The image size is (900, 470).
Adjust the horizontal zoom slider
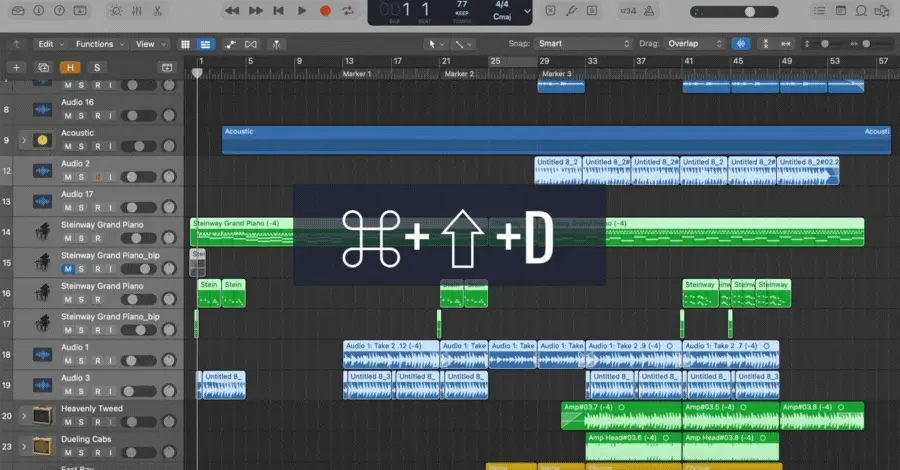pos(867,44)
